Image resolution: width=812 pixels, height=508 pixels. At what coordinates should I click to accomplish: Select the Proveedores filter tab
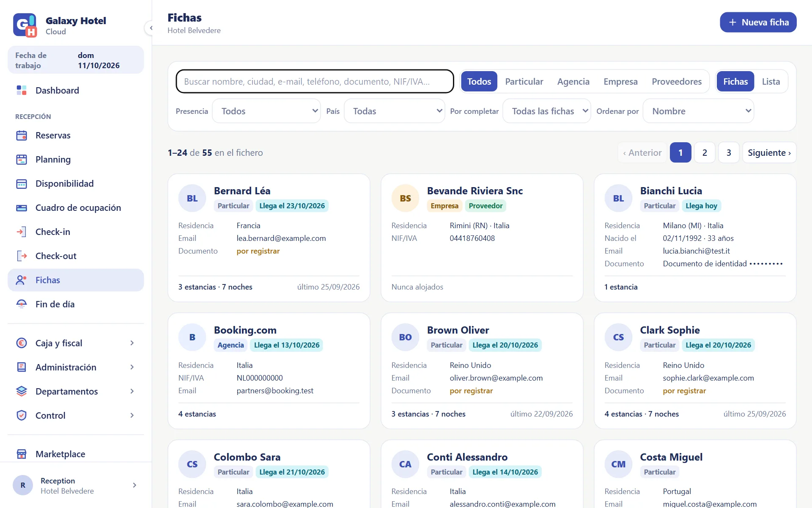coord(677,81)
